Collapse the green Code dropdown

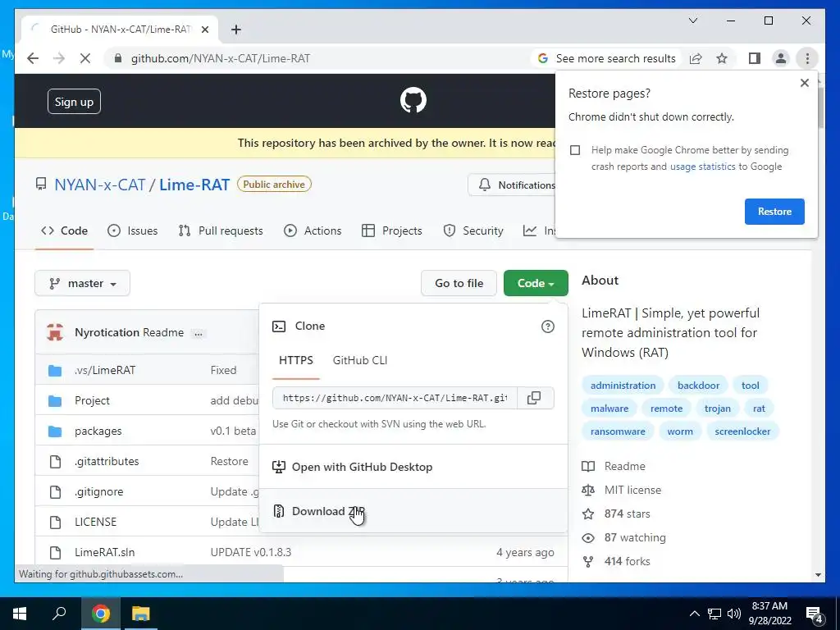[x=536, y=283]
